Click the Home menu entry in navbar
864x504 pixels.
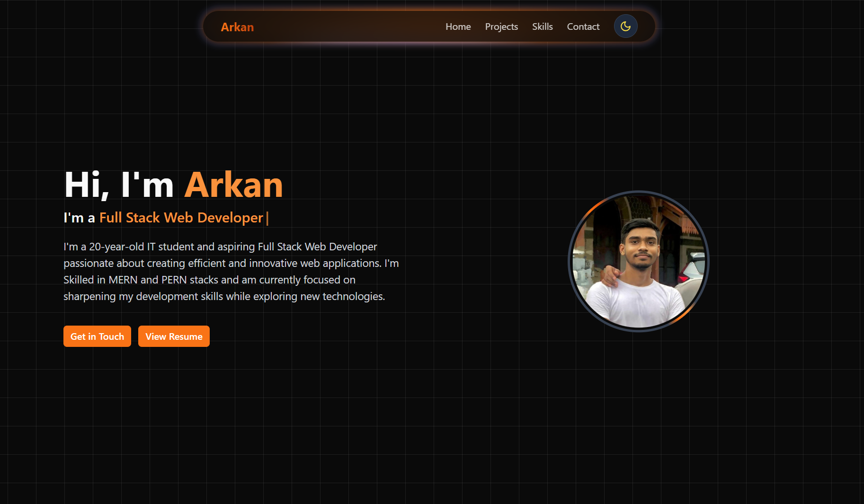pyautogui.click(x=458, y=27)
